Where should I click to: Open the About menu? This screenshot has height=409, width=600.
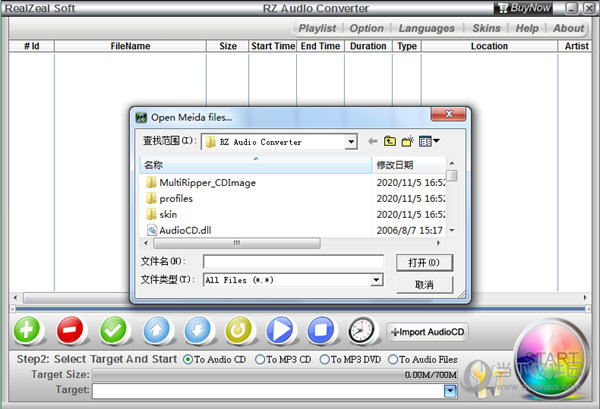point(568,28)
